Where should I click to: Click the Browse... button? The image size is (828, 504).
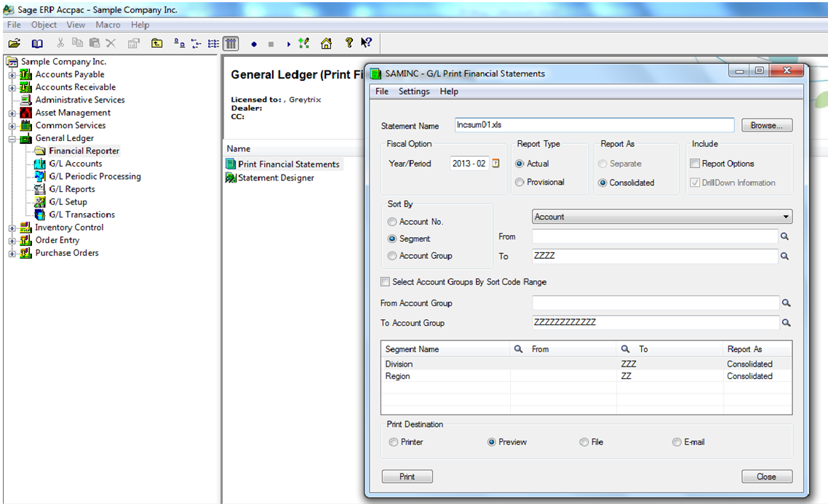tap(767, 125)
